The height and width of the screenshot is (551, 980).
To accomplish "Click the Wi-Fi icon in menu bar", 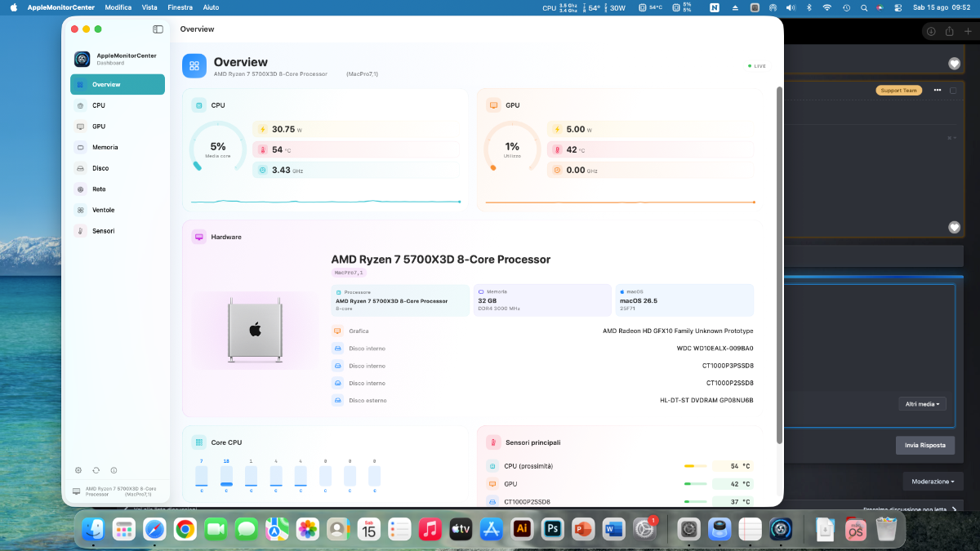I will [826, 7].
